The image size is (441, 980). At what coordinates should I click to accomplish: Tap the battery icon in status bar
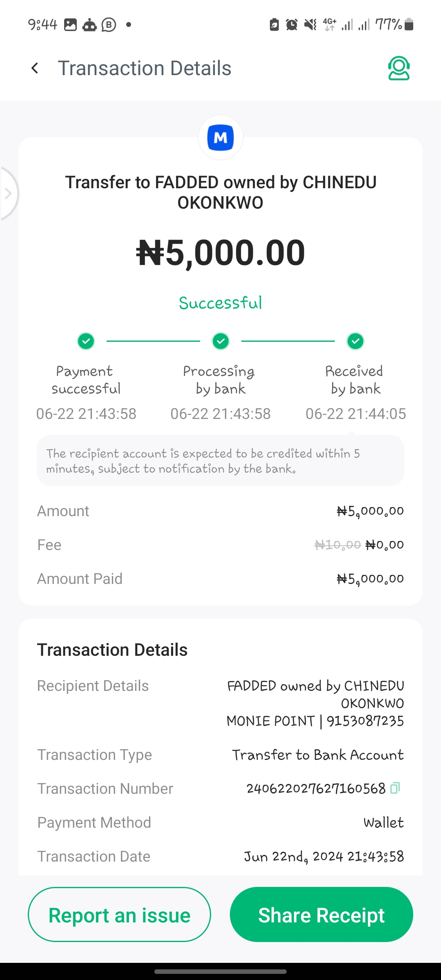tap(409, 24)
